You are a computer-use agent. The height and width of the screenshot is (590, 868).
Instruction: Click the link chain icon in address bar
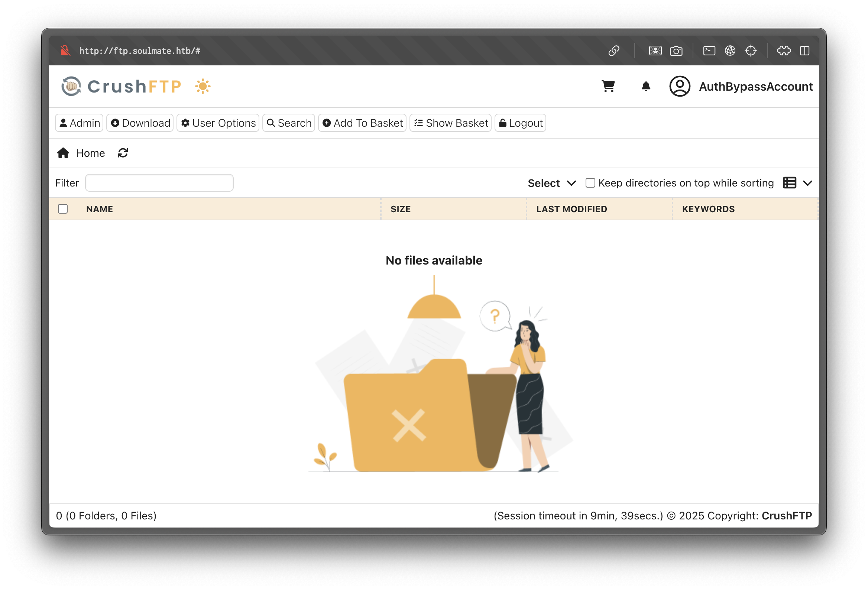pos(614,51)
